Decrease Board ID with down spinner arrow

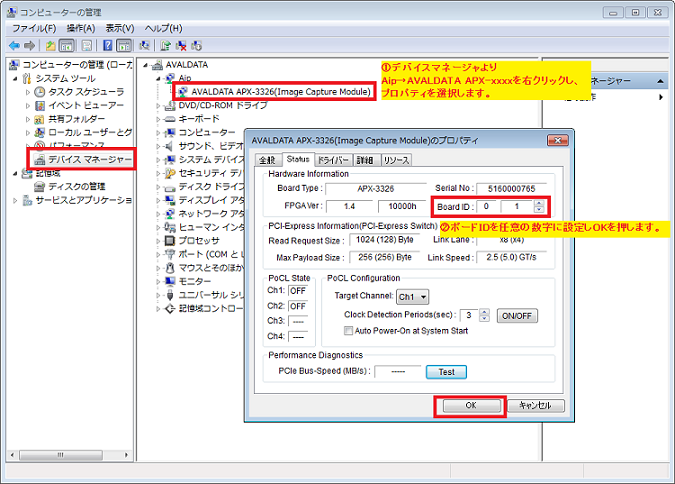[x=539, y=210]
